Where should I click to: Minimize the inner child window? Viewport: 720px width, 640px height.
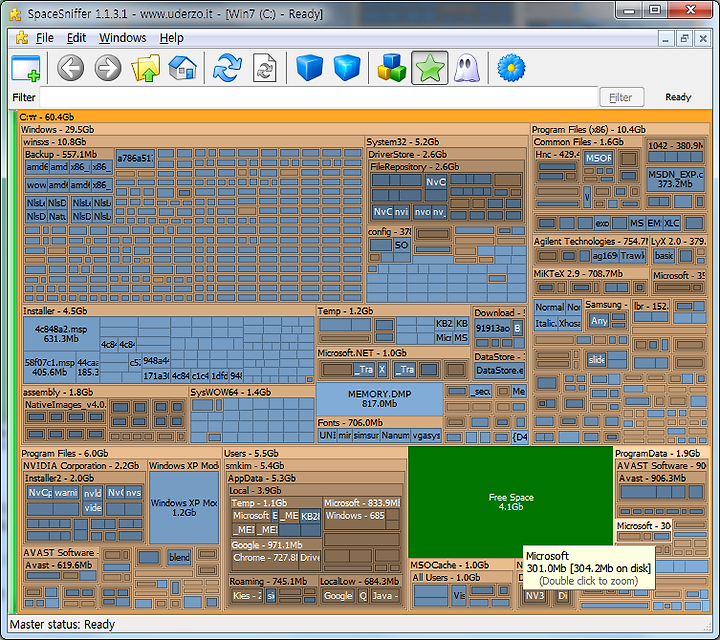click(x=665, y=39)
